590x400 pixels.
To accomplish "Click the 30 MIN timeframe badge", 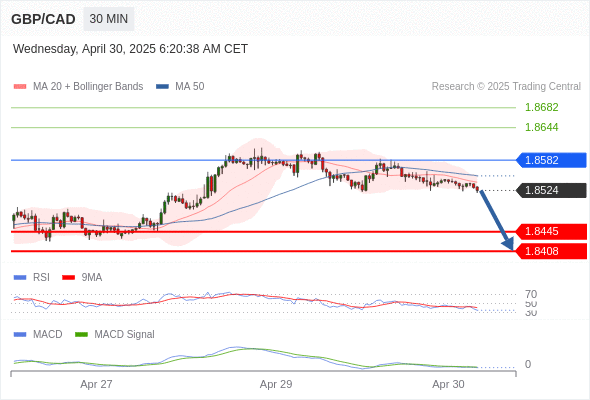I will 109,19.
